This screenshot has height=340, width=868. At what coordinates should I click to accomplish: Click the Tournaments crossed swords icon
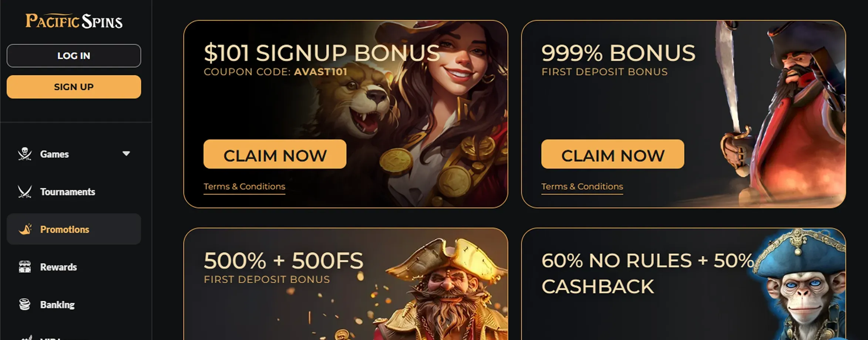tap(25, 191)
